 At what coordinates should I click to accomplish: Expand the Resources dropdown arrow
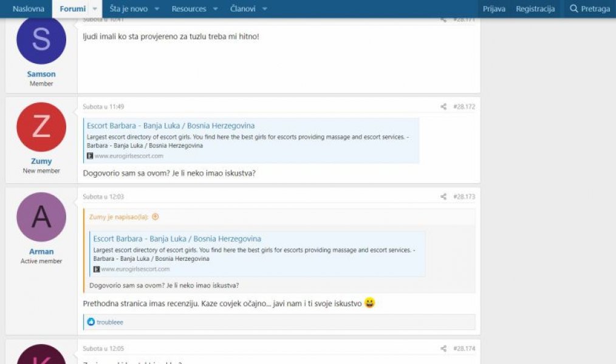click(x=215, y=9)
